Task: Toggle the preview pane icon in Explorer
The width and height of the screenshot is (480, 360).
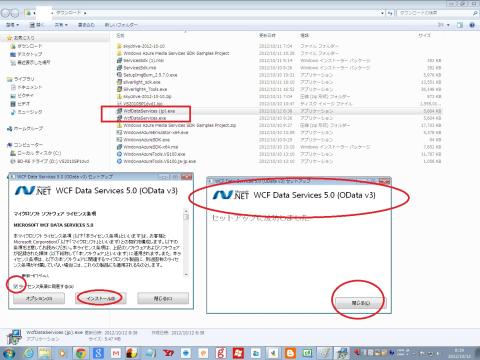Action: pos(460,25)
